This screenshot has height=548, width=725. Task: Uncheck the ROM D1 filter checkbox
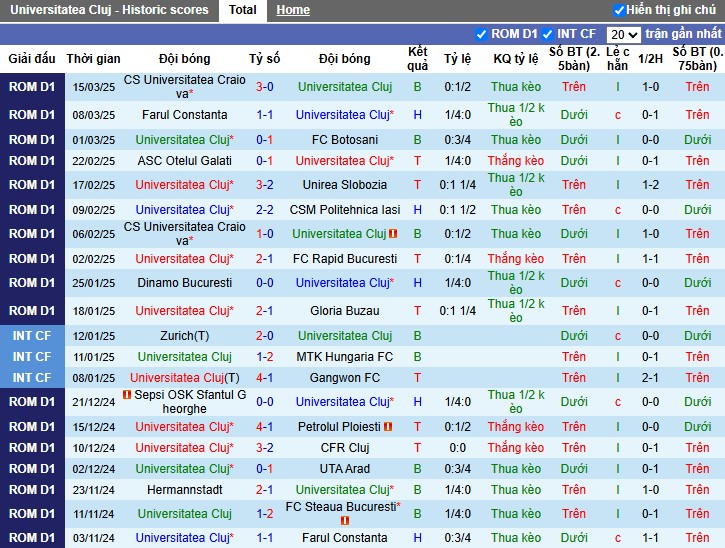pos(481,34)
